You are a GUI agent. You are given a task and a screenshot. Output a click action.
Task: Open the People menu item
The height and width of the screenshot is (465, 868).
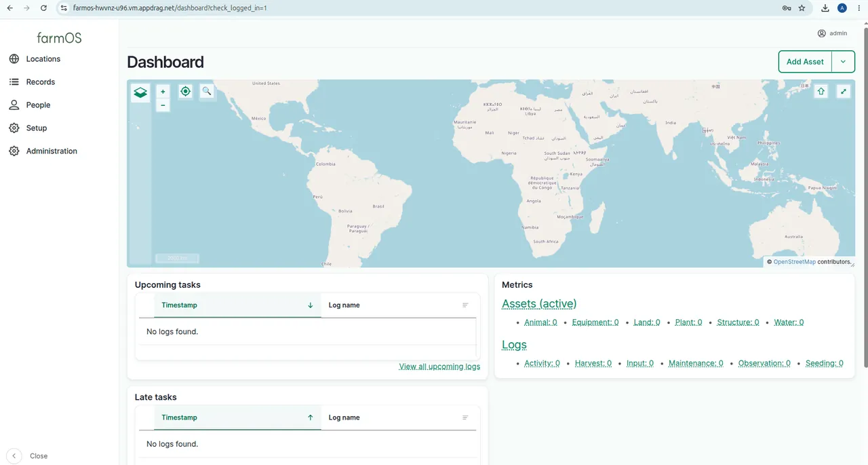click(x=38, y=105)
